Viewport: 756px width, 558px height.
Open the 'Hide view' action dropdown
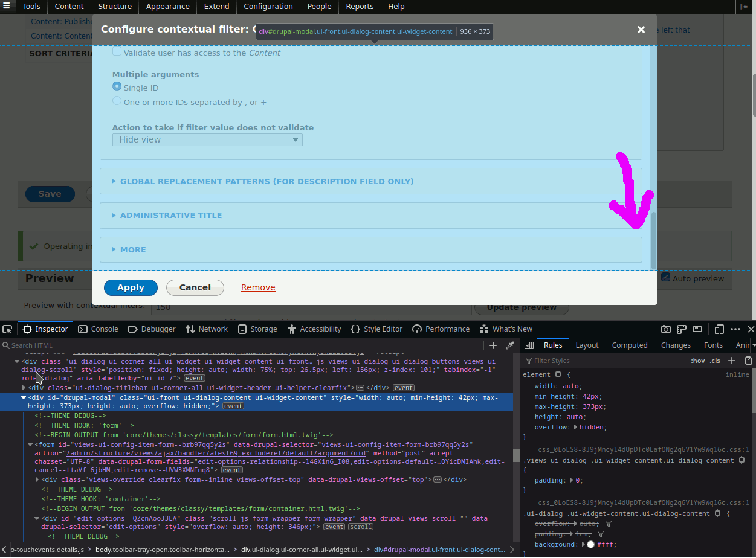207,139
